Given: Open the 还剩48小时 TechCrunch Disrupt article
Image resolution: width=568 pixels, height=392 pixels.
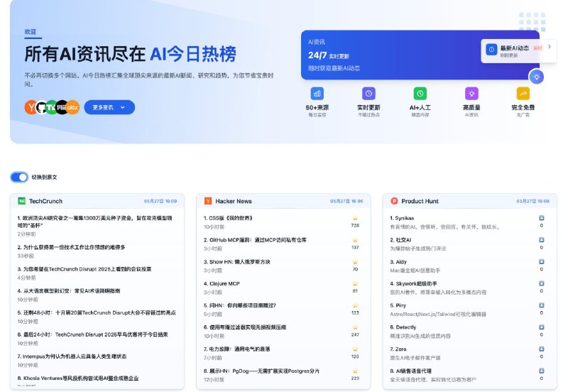Looking at the screenshot, I should click(97, 312).
